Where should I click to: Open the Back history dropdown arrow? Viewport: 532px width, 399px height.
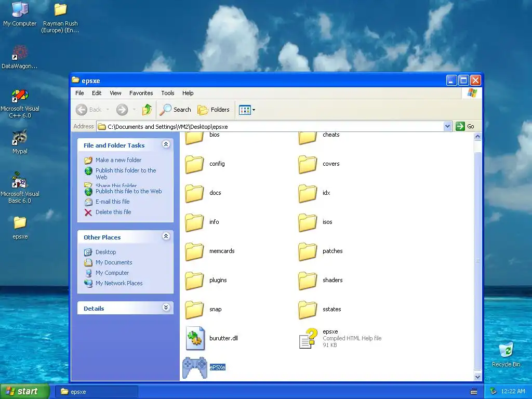tap(108, 110)
